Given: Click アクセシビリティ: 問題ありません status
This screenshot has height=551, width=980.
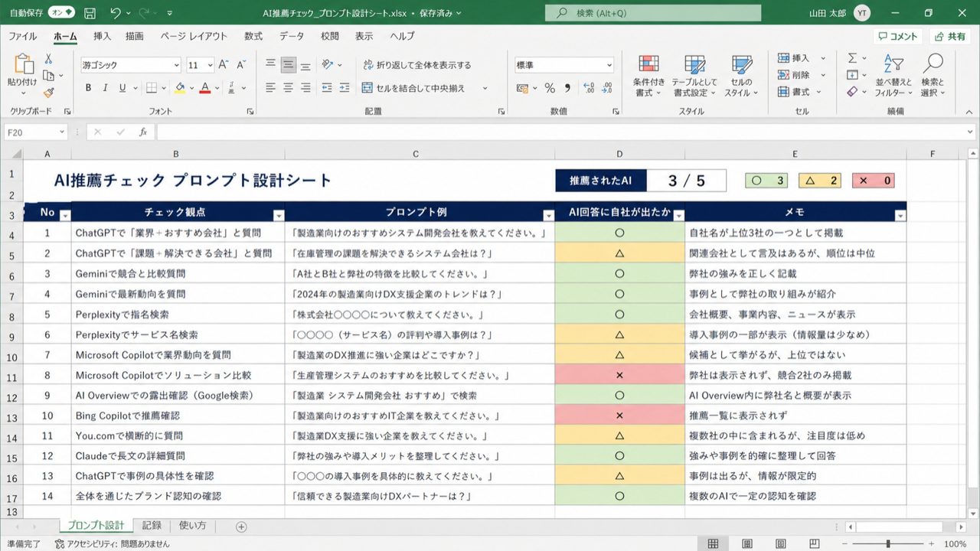Looking at the screenshot, I should point(112,544).
